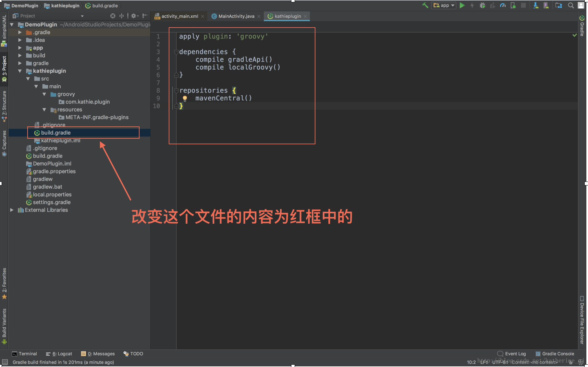Click the Search Everywhere magnifier icon
The image size is (588, 367).
570,5
